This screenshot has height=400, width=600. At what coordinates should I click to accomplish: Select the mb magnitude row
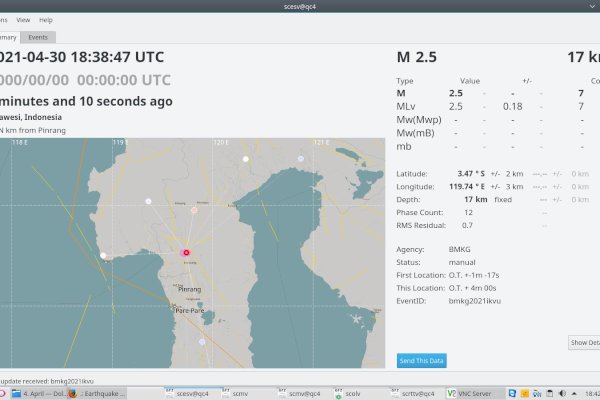(496, 147)
